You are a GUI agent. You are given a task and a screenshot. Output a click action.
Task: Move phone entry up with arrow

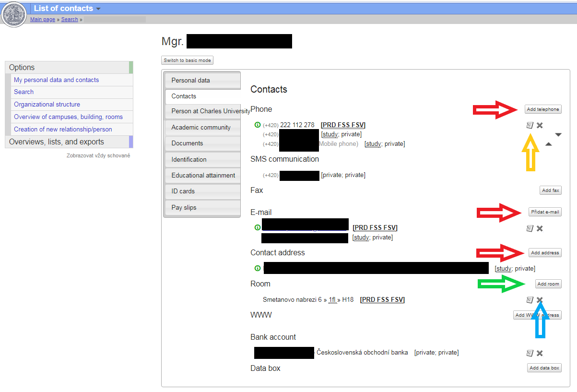[549, 144]
